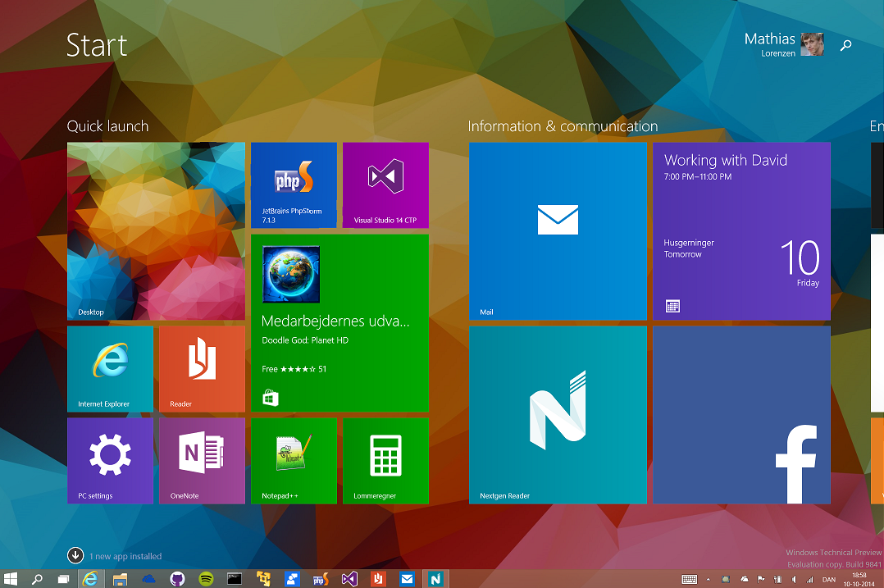Screen dimensions: 884x588
Task: Start OneNote from the tiles
Action: click(202, 460)
